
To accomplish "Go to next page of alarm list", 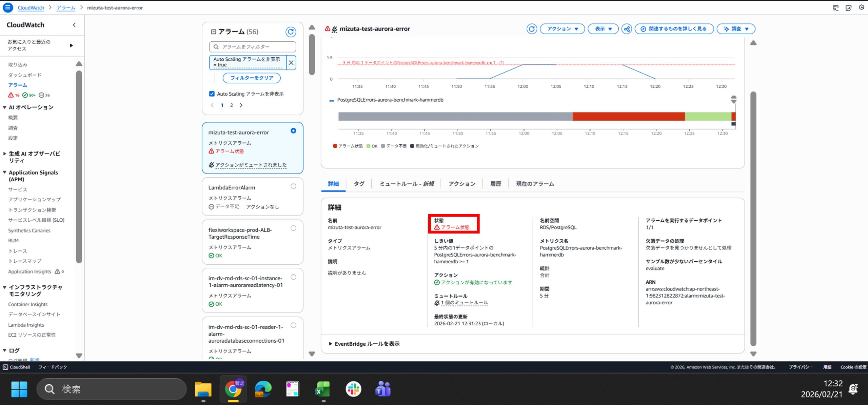I will [x=241, y=105].
